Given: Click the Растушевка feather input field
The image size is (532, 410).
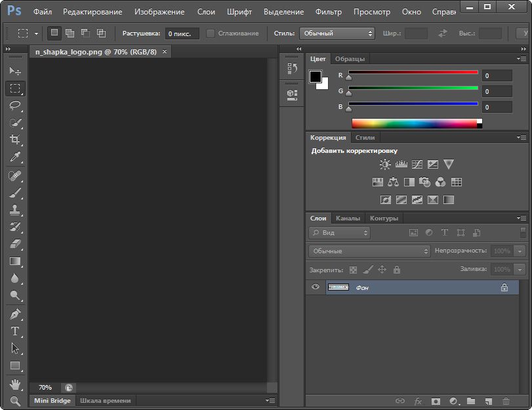Looking at the screenshot, I should click(182, 33).
